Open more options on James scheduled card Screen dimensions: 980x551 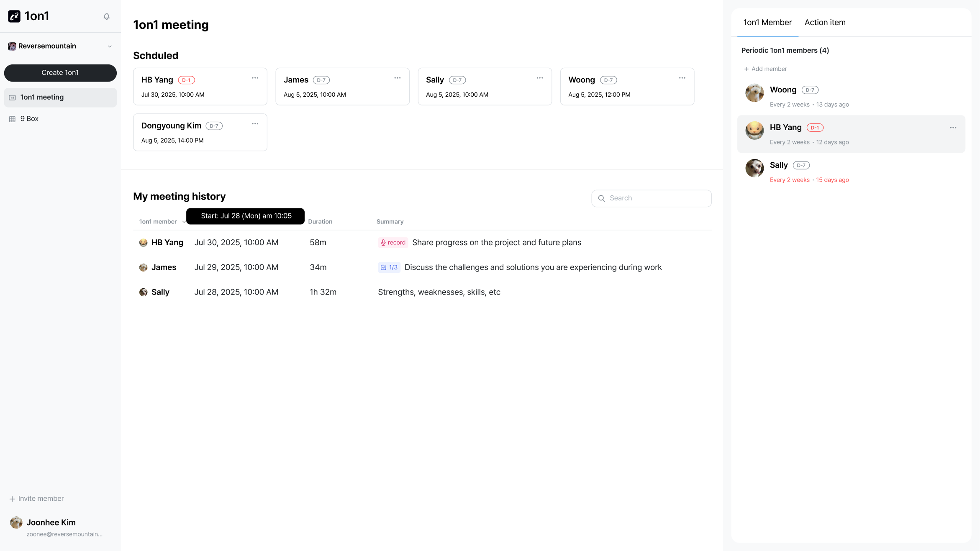click(397, 78)
